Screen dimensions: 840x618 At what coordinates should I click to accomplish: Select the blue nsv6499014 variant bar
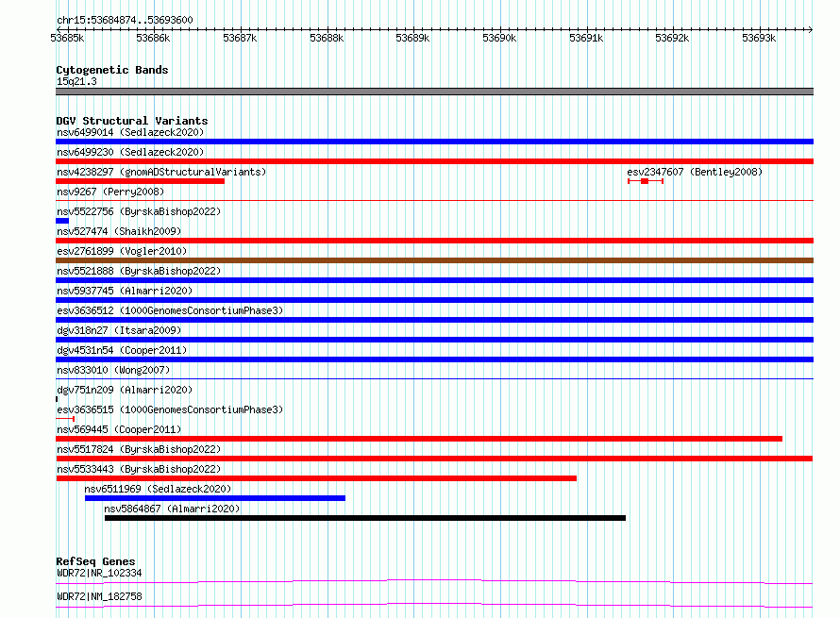pos(434,142)
